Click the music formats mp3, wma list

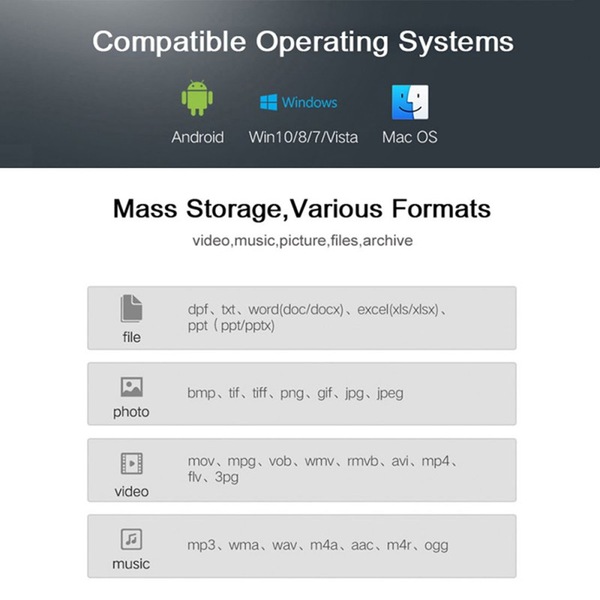(318, 545)
